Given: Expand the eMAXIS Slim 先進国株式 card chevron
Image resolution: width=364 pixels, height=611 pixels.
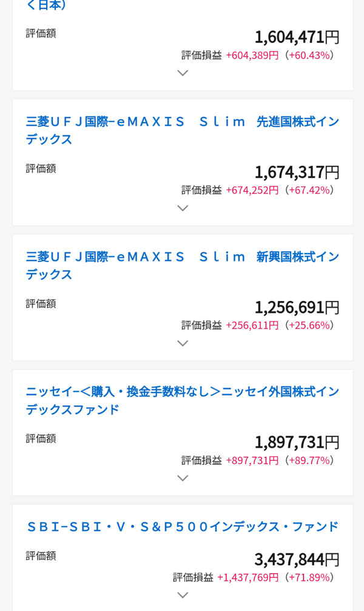Looking at the screenshot, I should point(183,208).
